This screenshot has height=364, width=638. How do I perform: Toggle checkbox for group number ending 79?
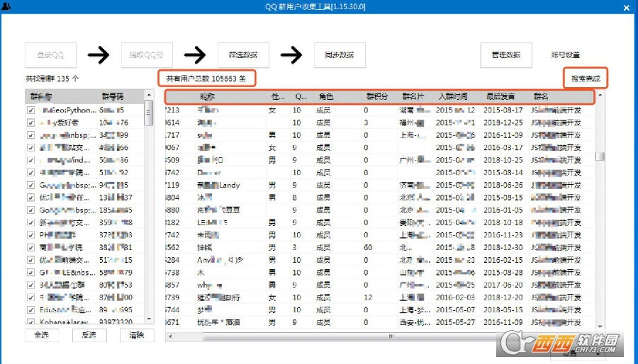click(x=31, y=273)
